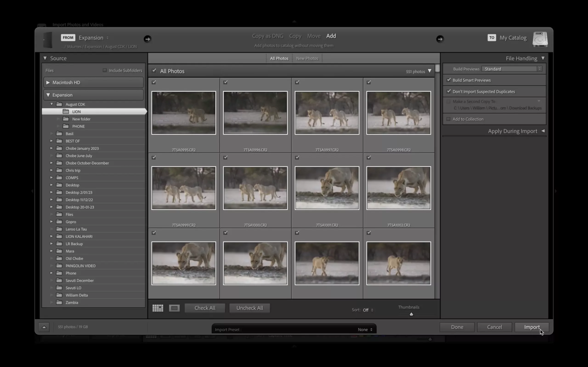Uncheck Build Smart Previews
This screenshot has width=588, height=367.
(x=449, y=80)
